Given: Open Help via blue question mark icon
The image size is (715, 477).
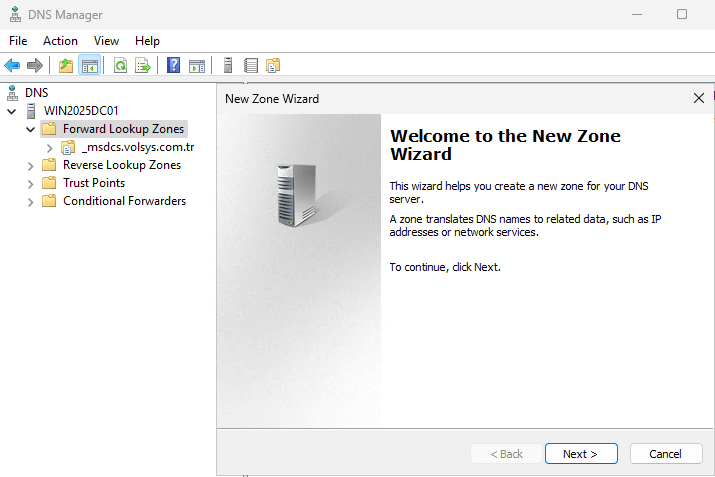Looking at the screenshot, I should tap(174, 66).
